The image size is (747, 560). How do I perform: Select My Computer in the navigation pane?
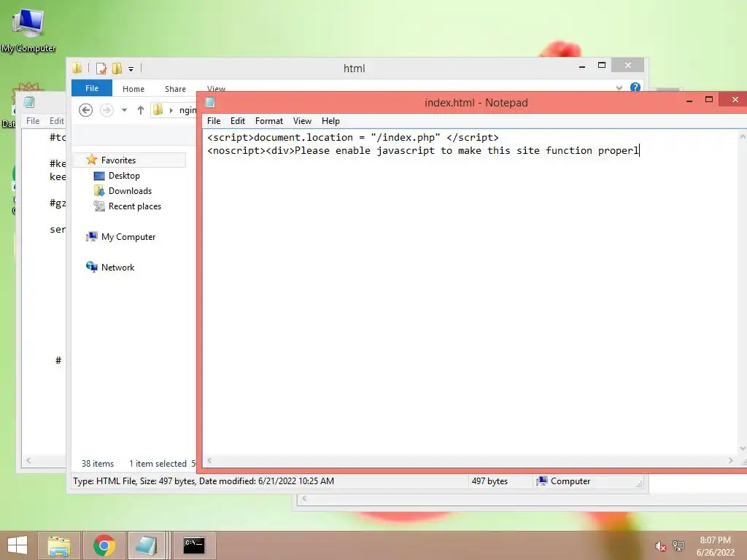coord(128,237)
